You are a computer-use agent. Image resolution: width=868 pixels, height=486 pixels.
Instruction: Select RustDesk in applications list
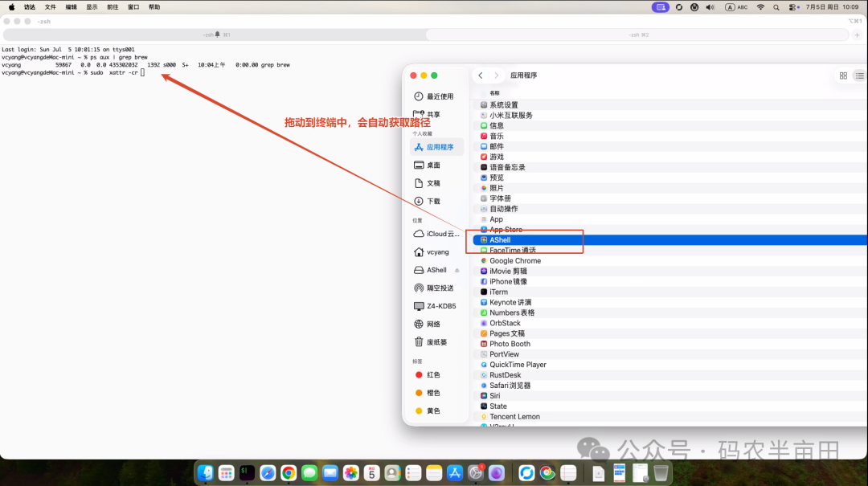[x=670, y=374]
